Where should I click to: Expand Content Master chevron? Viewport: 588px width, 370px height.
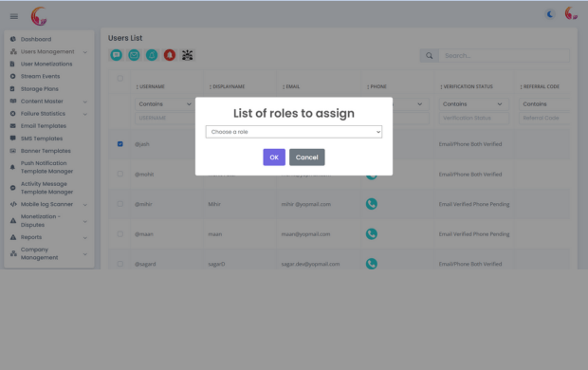pos(85,102)
